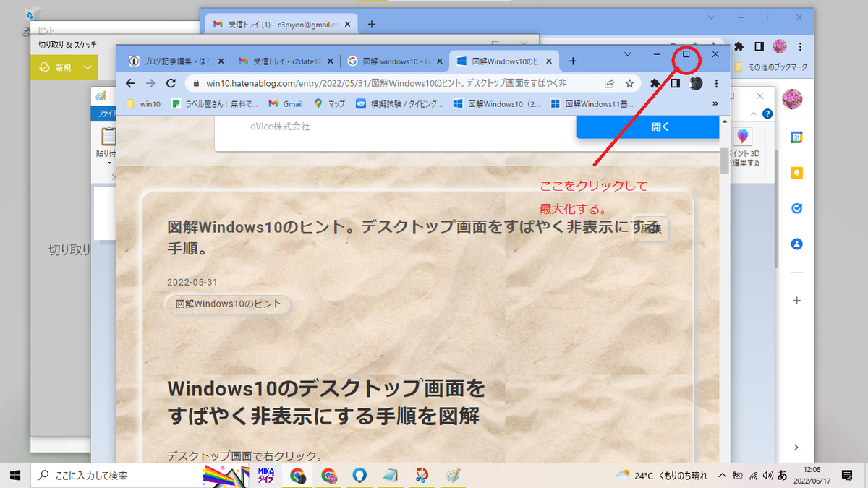The width and height of the screenshot is (868, 488).
Task: Click the taskbar search box ここに入力して検索
Action: [x=116, y=475]
